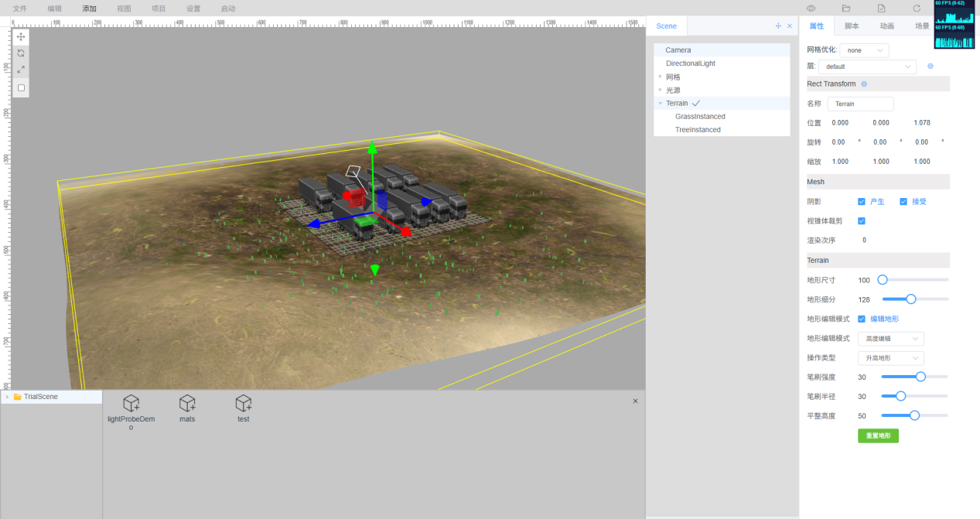980x519 pixels.
Task: Open the 添加 menu
Action: click(x=89, y=9)
